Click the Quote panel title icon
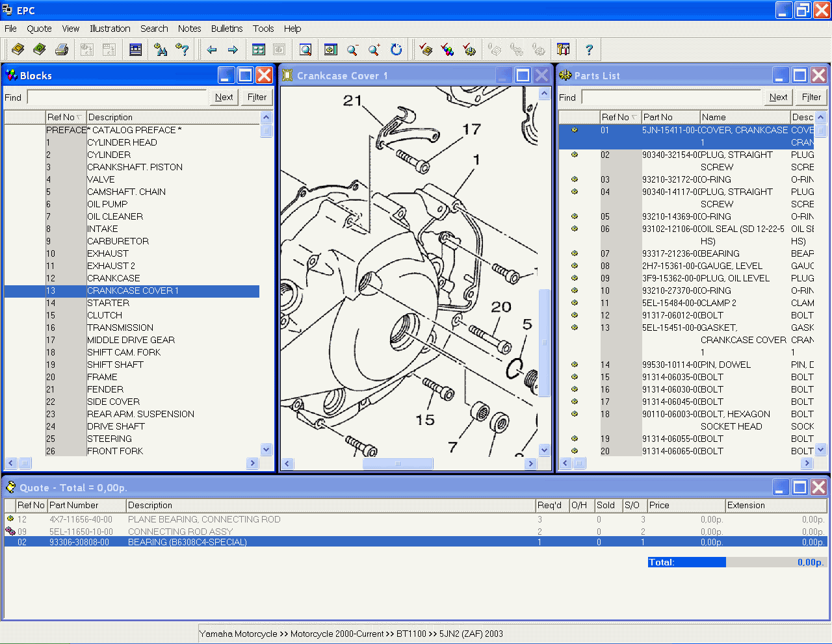This screenshot has width=832, height=644. pyautogui.click(x=11, y=487)
